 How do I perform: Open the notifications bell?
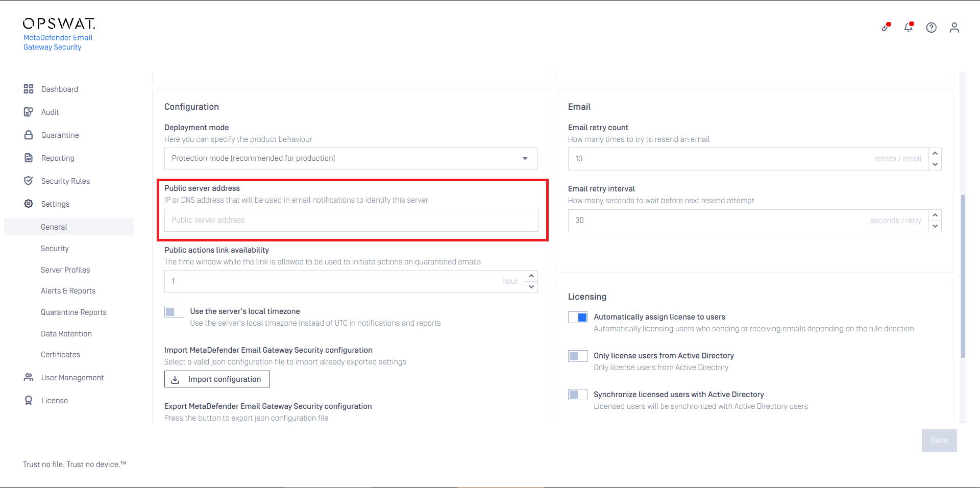pos(909,27)
